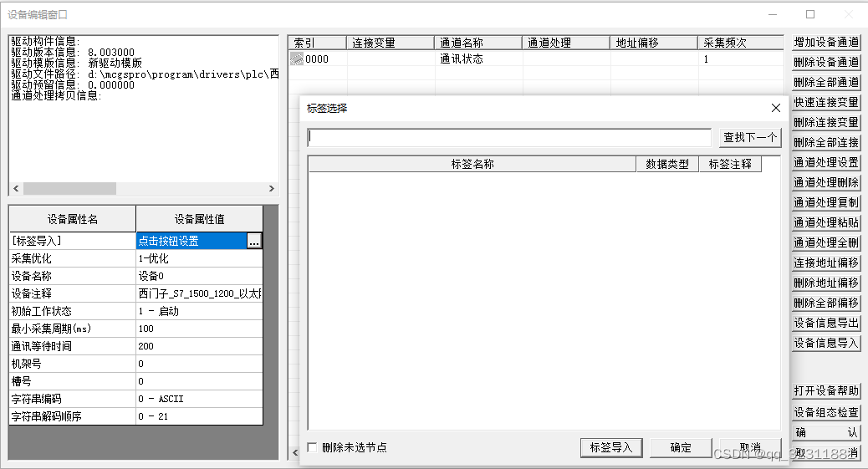The height and width of the screenshot is (469, 868).
Task: Select the 点击按钮设置 value cell
Action: point(191,241)
